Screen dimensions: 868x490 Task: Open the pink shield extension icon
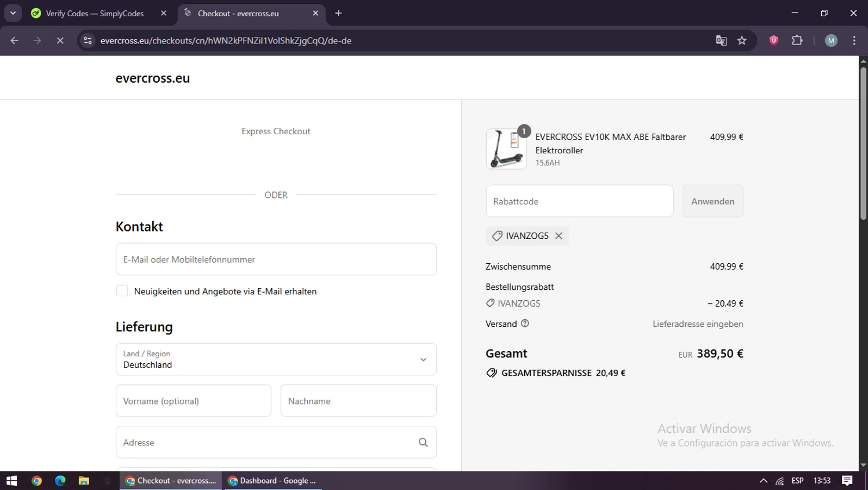click(774, 40)
